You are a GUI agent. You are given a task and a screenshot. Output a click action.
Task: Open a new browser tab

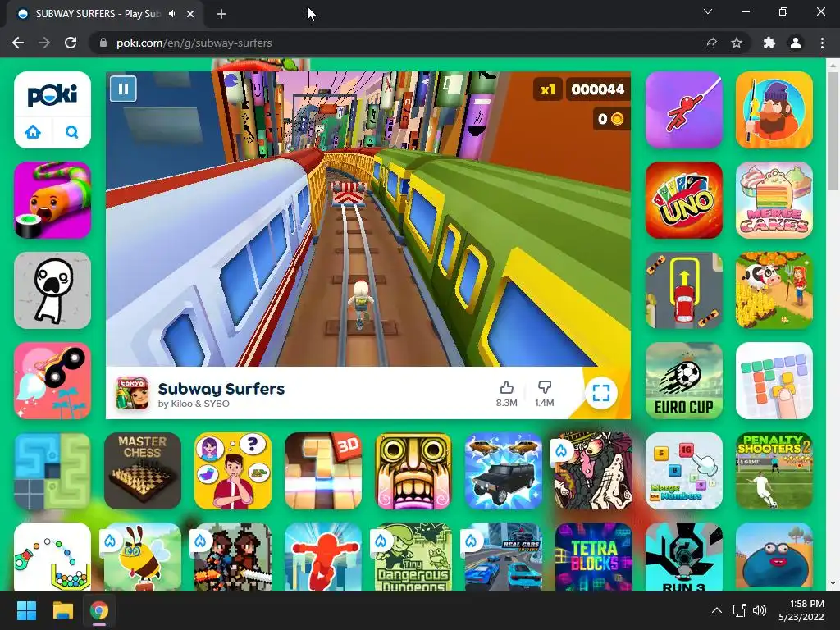221,14
